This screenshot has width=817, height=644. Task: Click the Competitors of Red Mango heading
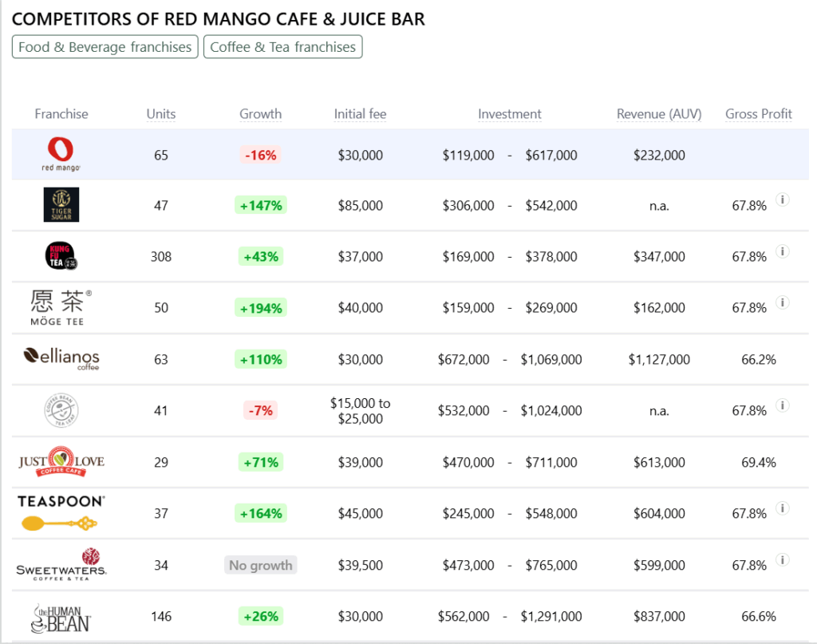pos(219,19)
